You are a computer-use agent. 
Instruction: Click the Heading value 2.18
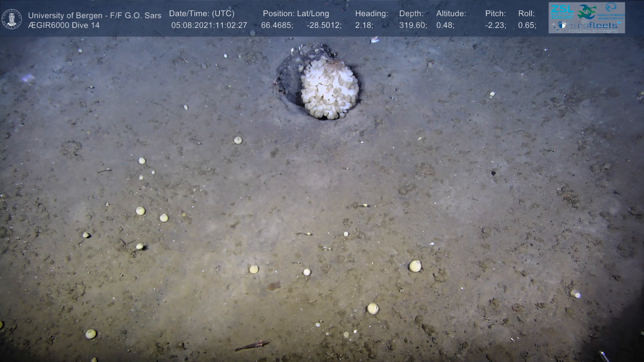click(x=364, y=25)
